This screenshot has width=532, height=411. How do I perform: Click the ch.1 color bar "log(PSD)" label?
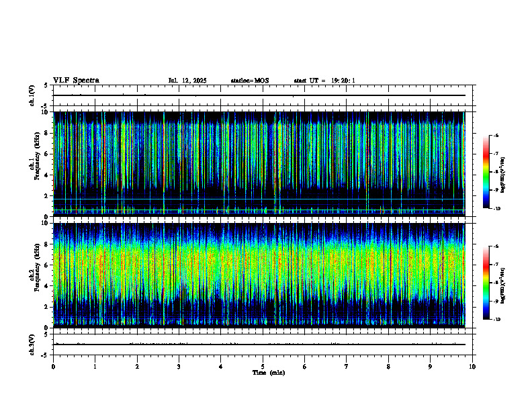click(502, 175)
